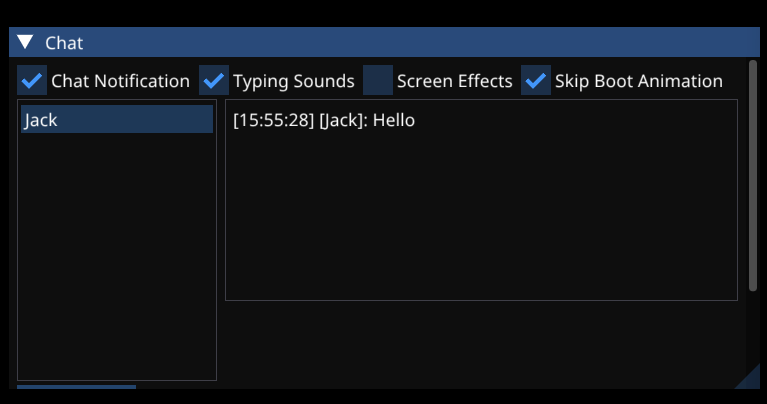Click the resize grip in the bottom-right corner

pos(749,379)
